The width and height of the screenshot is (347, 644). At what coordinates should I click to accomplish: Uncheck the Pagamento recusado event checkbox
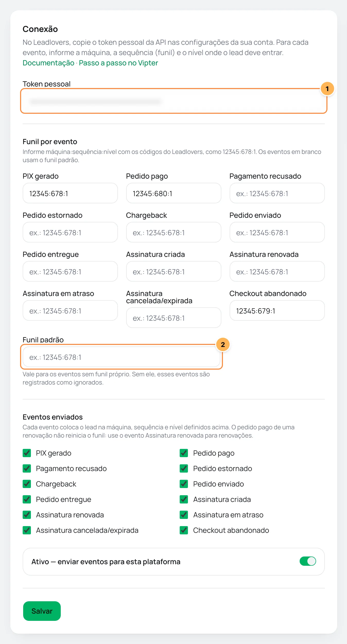[27, 468]
